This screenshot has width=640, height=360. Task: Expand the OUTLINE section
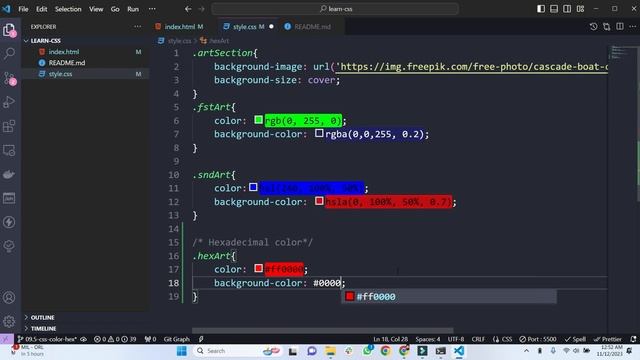coord(42,318)
